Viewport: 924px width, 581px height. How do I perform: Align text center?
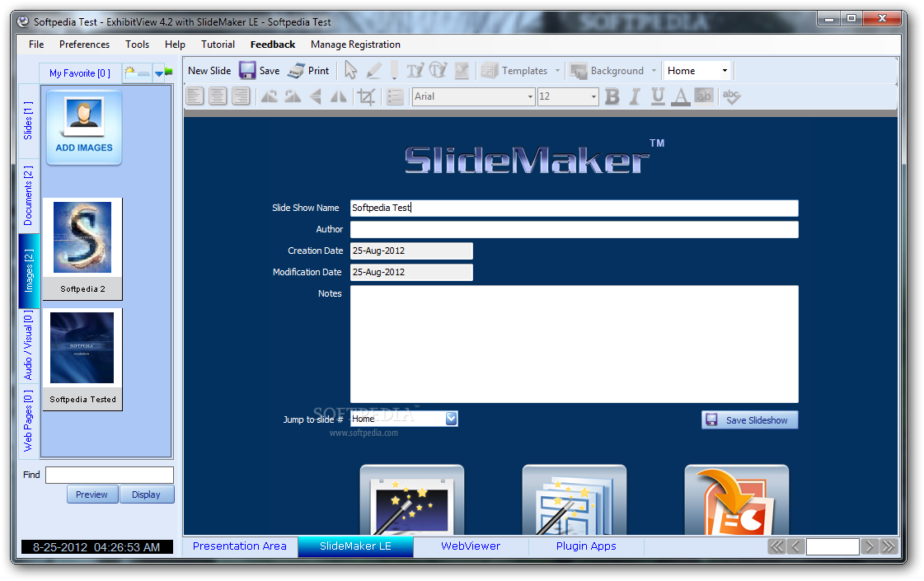(x=218, y=96)
